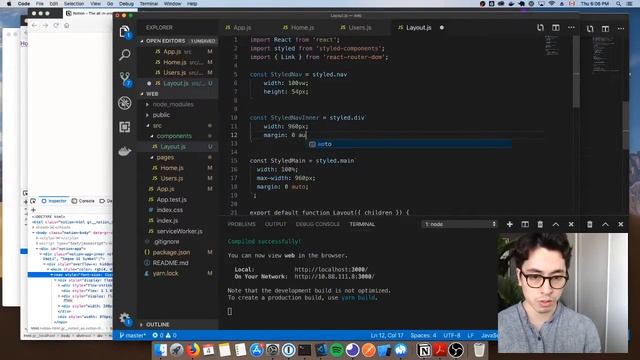Viewport: 640px width, 360px height.
Task: Click the compare changes icon in editor toolbar
Action: pyautogui.click(x=540, y=28)
